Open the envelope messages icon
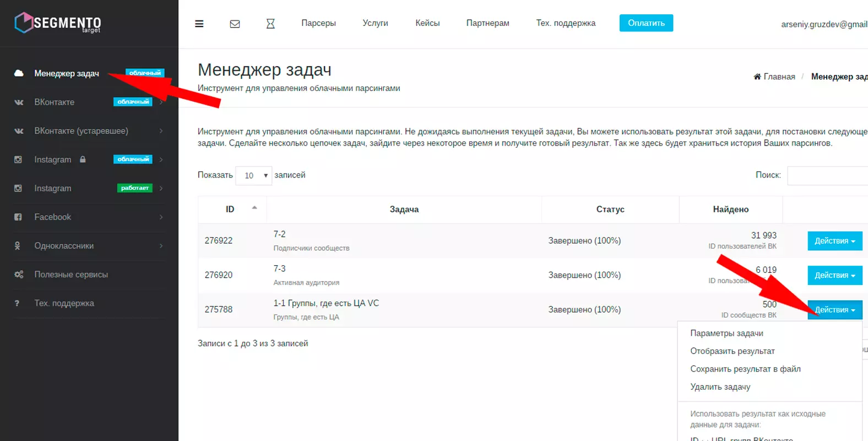Image resolution: width=868 pixels, height=441 pixels. click(235, 24)
